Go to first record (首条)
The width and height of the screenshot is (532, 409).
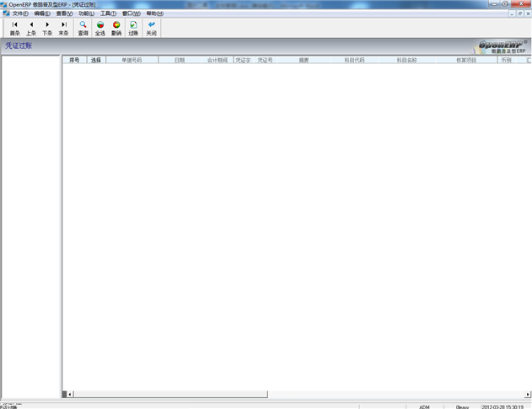(x=14, y=28)
